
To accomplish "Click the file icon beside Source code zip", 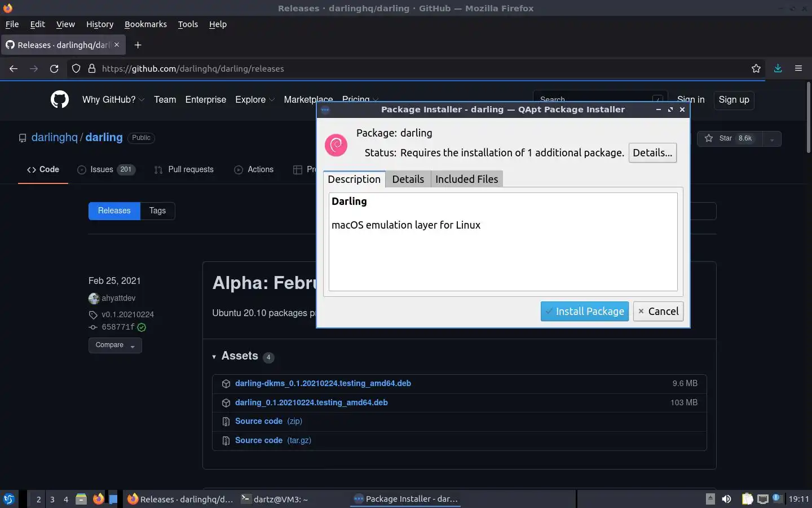I will [x=226, y=422].
